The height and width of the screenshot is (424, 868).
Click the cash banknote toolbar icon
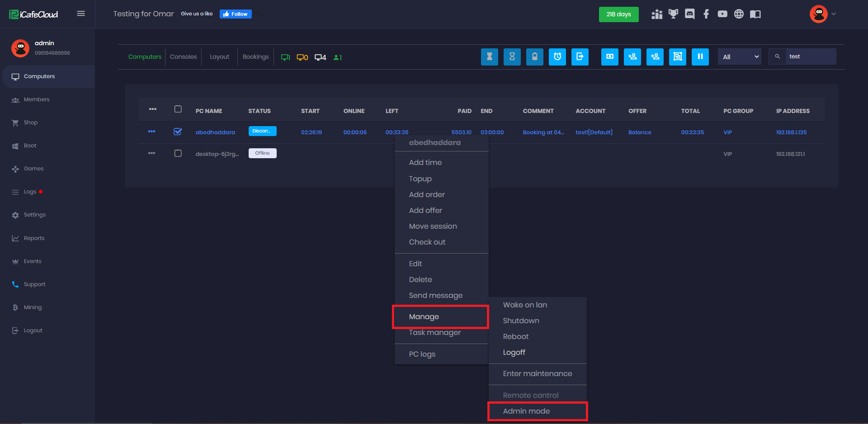point(609,57)
